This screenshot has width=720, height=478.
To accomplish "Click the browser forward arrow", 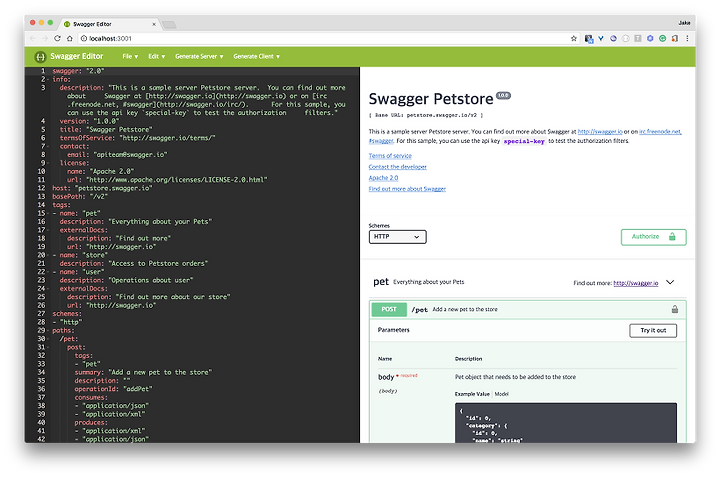I will (x=45, y=39).
